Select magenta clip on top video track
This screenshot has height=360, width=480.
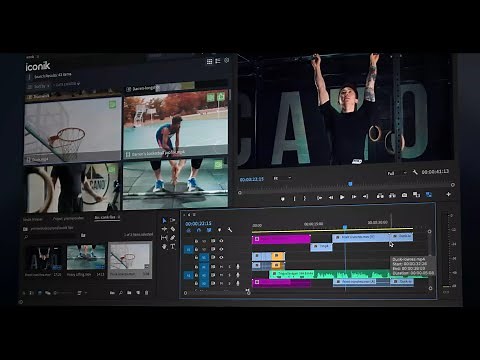[281, 239]
